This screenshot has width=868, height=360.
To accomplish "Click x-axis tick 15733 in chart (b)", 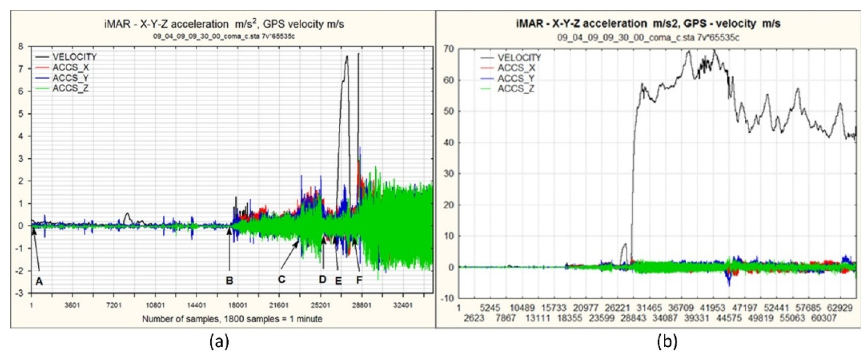I will pyautogui.click(x=554, y=308).
